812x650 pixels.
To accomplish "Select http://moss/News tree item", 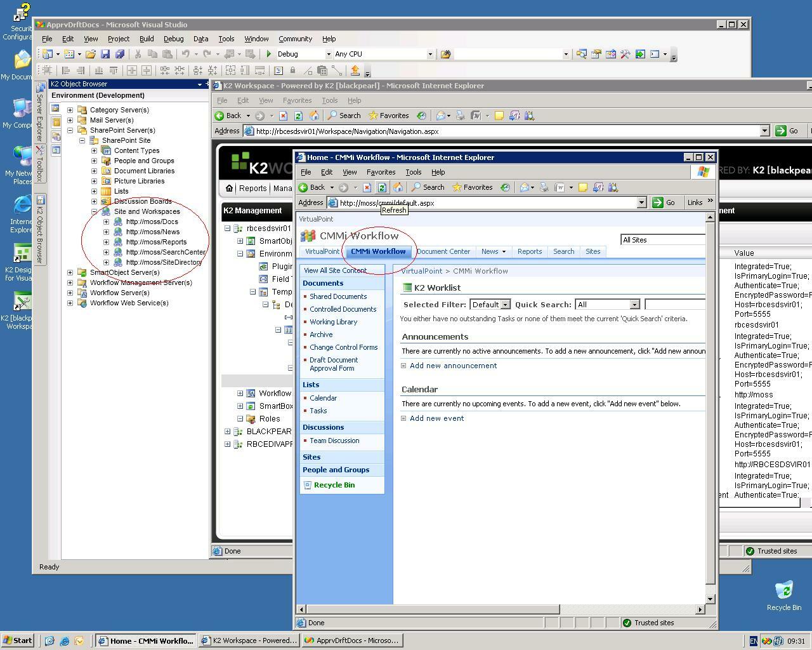I will click(153, 232).
